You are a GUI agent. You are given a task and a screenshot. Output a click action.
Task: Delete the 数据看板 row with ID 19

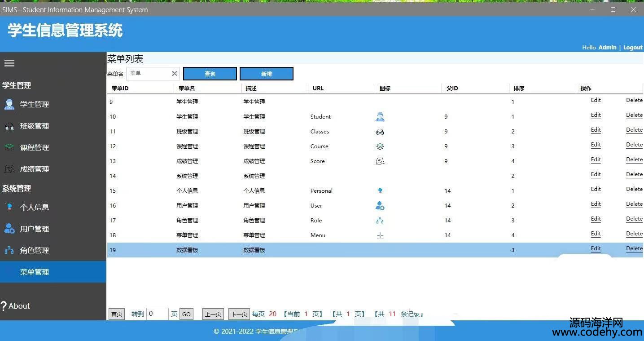[634, 249]
